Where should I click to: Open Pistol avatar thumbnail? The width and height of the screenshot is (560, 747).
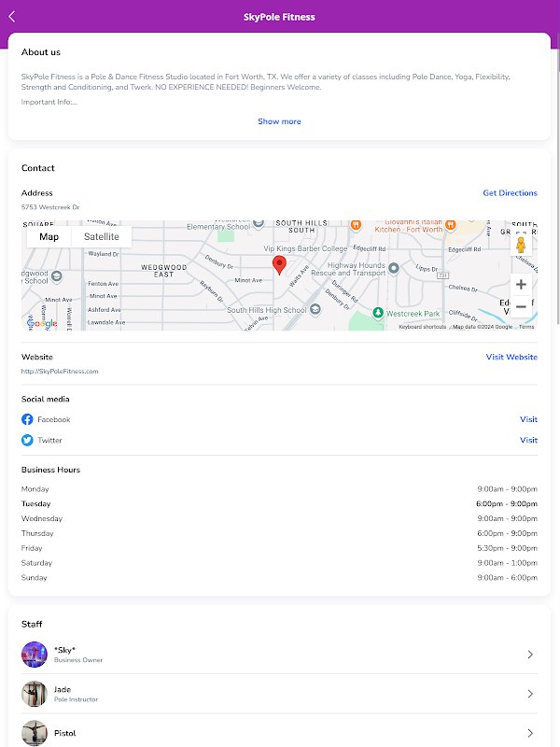(35, 733)
